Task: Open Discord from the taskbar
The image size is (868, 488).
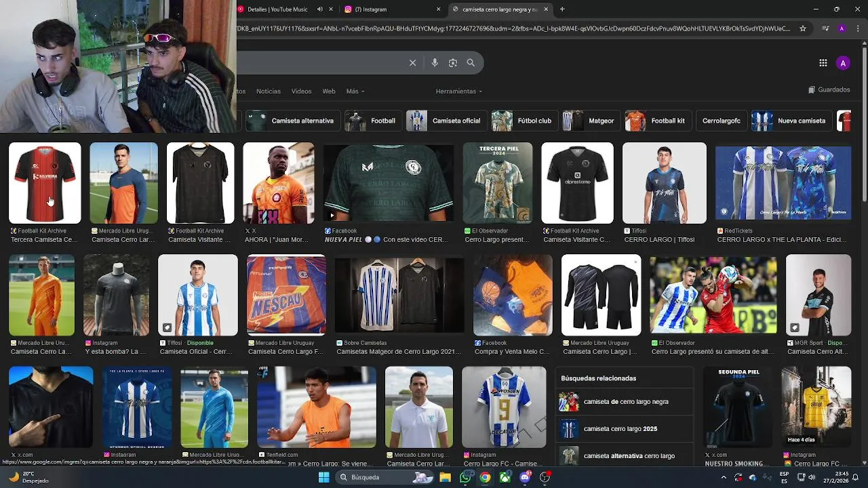Action: [x=525, y=477]
